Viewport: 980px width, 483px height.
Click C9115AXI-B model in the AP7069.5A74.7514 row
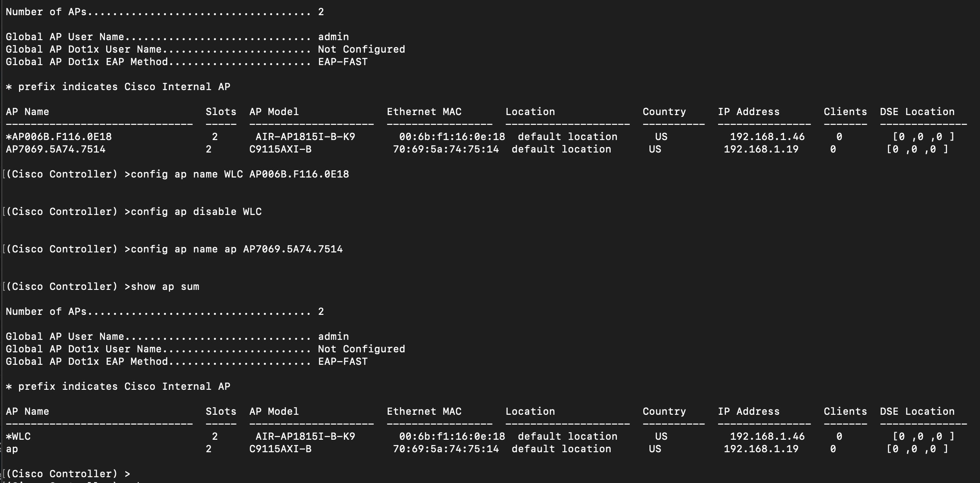280,149
